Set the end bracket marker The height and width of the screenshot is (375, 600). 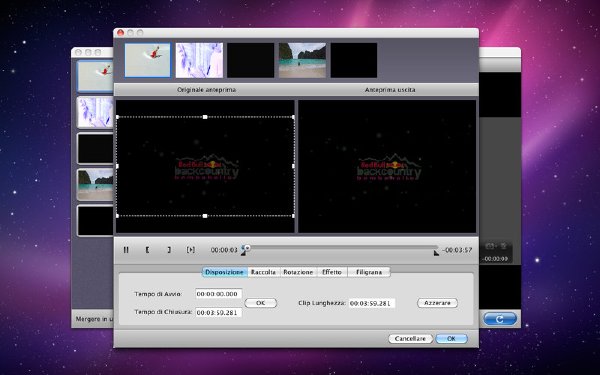coord(169,250)
